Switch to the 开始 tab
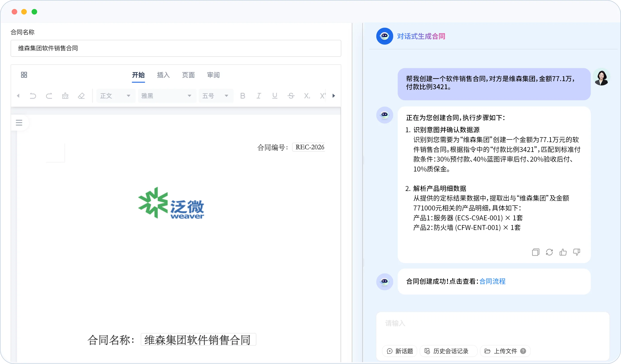The image size is (621, 364). [x=138, y=75]
